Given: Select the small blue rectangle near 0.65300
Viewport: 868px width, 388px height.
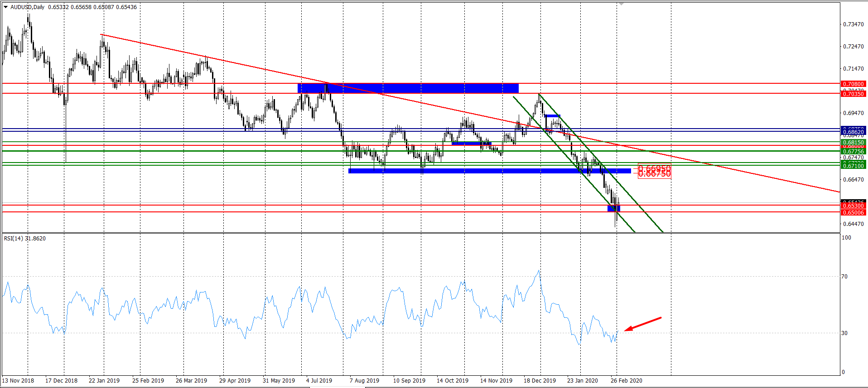Looking at the screenshot, I should coord(613,208).
